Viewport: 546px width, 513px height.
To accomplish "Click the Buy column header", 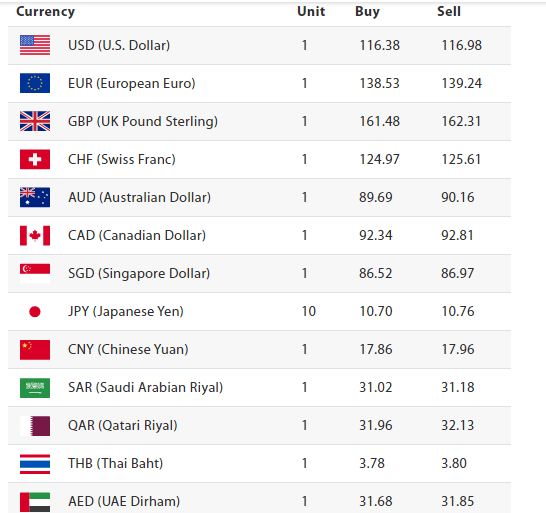I will (367, 12).
